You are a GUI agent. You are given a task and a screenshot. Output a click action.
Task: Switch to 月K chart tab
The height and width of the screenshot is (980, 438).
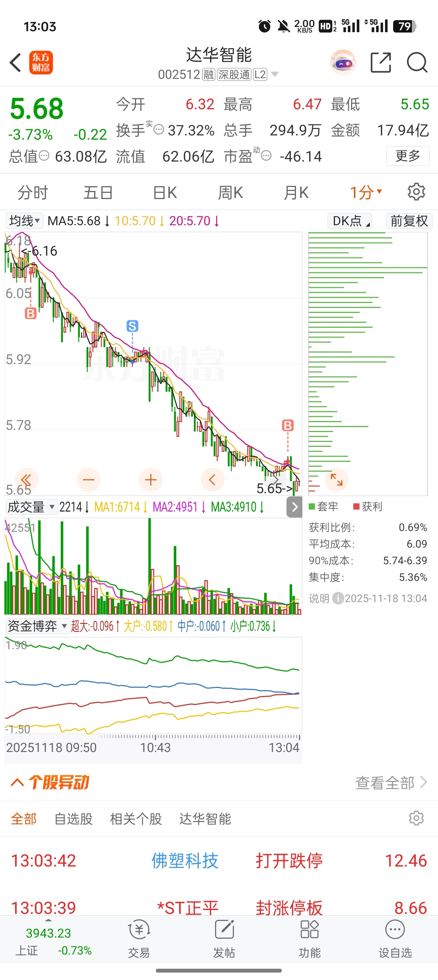click(296, 192)
